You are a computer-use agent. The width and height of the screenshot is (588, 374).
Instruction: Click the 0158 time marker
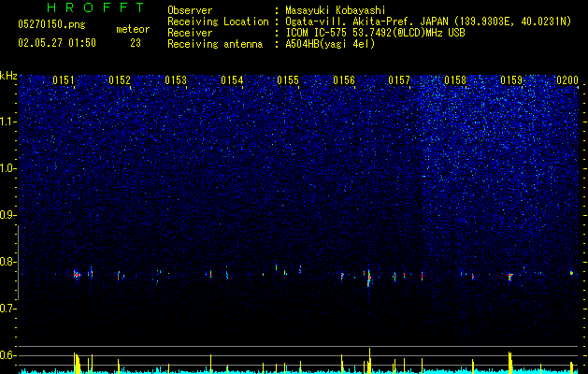pos(455,80)
